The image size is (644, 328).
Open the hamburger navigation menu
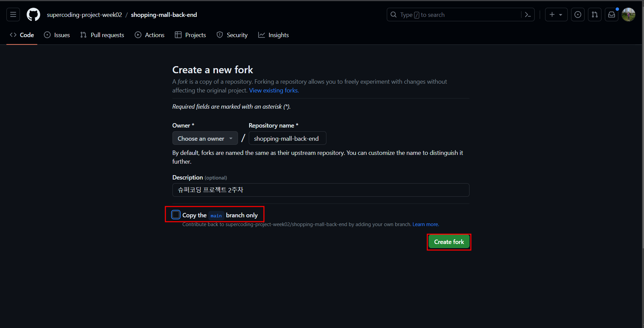pos(13,15)
